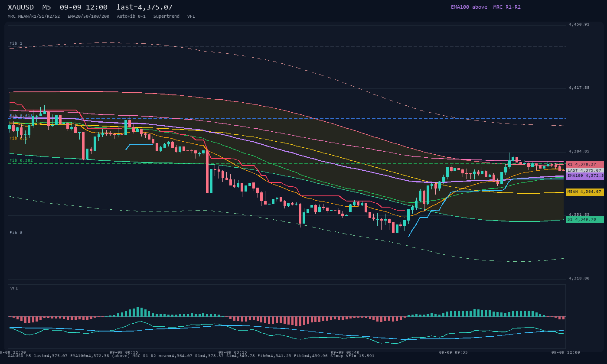This screenshot has height=364, width=607.
Task: Click the bottom status summary line
Action: (191, 356)
